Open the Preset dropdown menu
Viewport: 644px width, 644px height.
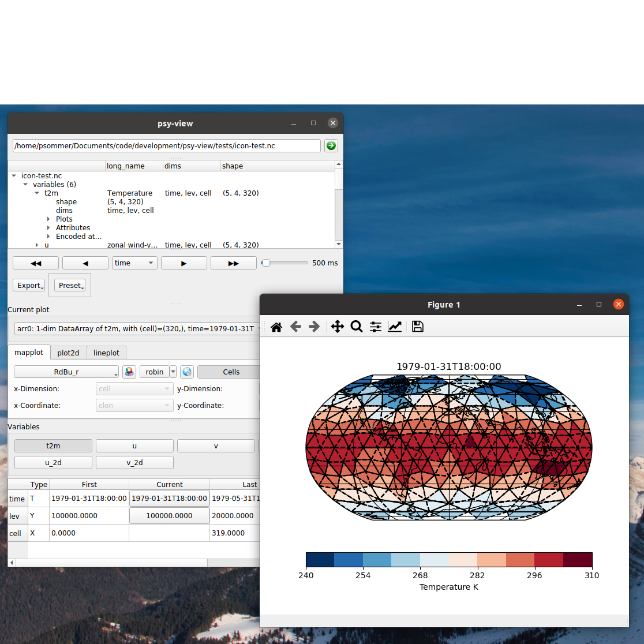(x=70, y=285)
